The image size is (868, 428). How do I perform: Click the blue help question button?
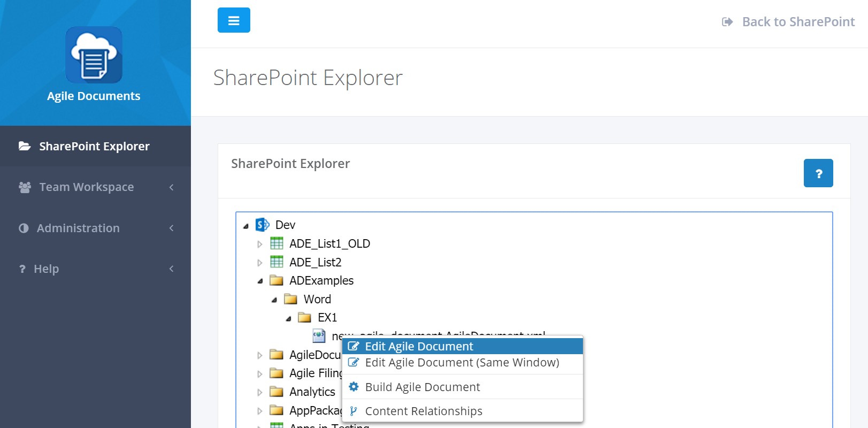coord(818,173)
